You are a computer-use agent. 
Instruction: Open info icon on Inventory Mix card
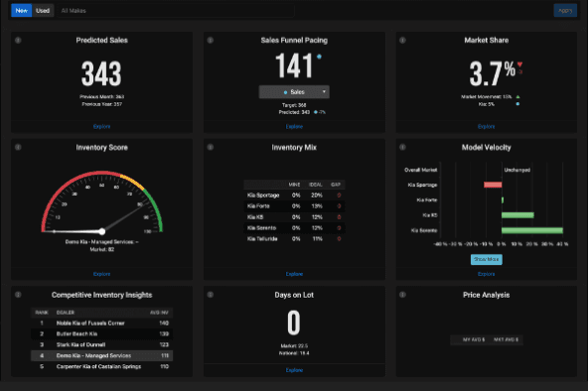(x=211, y=147)
